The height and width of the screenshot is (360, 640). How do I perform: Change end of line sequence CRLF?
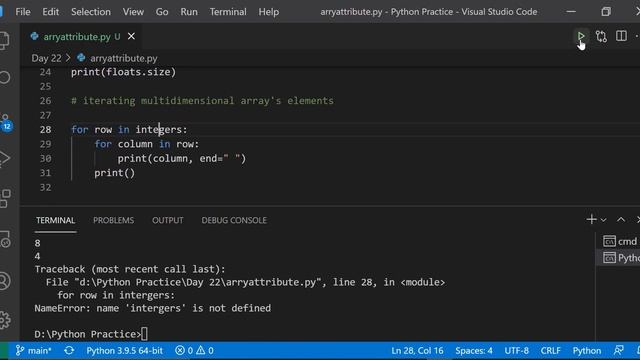550,351
